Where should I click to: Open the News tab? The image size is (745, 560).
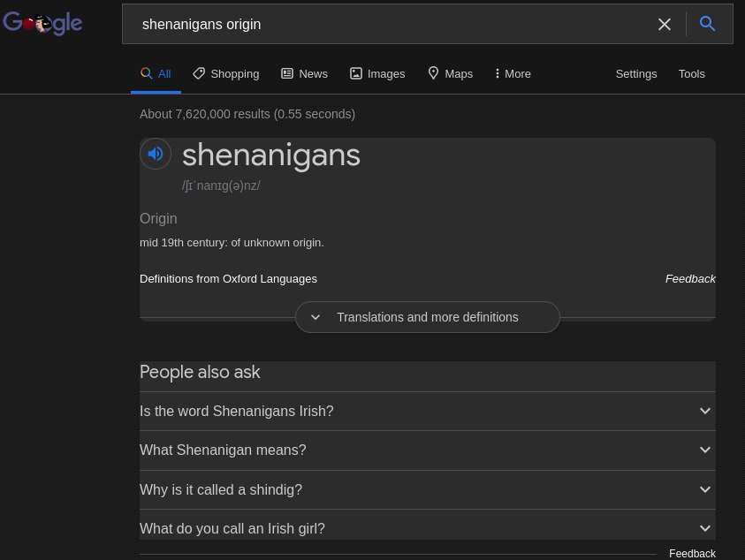coord(305,73)
